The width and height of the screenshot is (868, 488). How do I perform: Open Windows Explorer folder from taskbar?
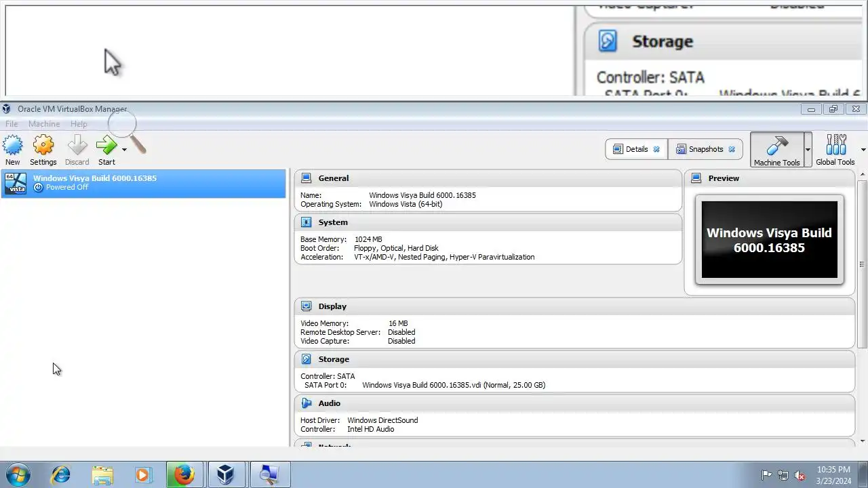[x=102, y=474]
